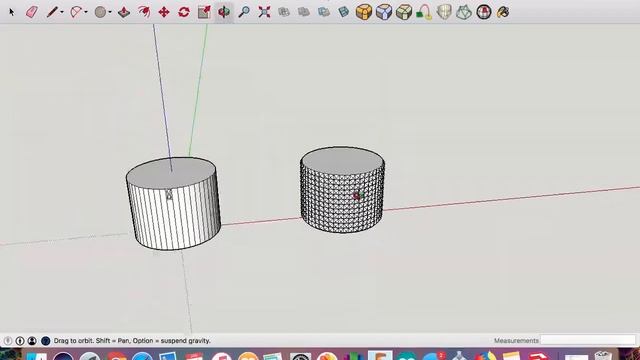Click the highlighted Orbit tool
The width and height of the screenshot is (640, 360).
pos(224,12)
